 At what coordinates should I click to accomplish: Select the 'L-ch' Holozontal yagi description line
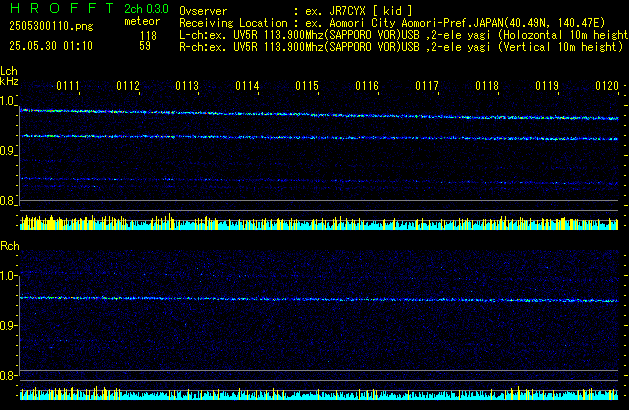click(404, 35)
